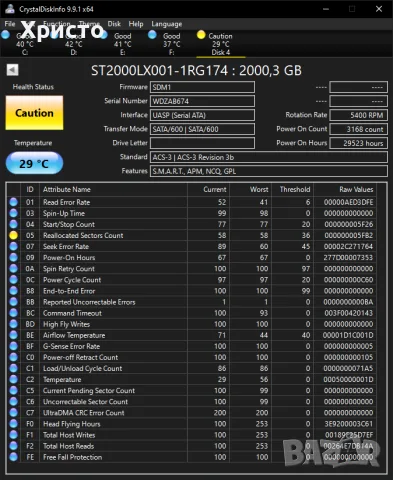This screenshot has width=393, height=480.
Task: Click status icon for Spin Retry Count
Action: (x=13, y=268)
